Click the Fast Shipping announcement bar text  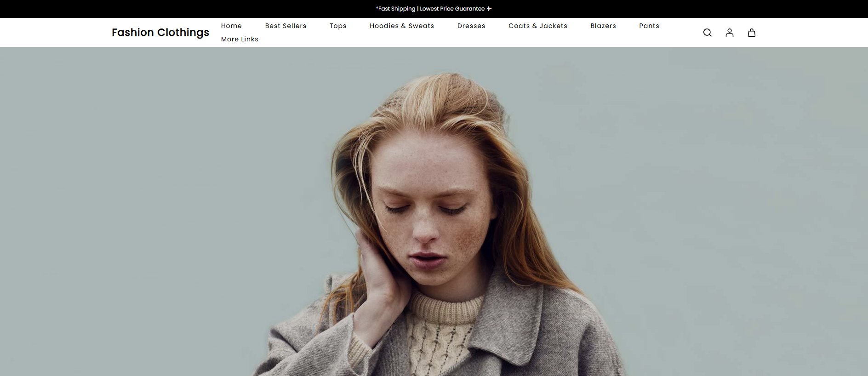pos(434,9)
